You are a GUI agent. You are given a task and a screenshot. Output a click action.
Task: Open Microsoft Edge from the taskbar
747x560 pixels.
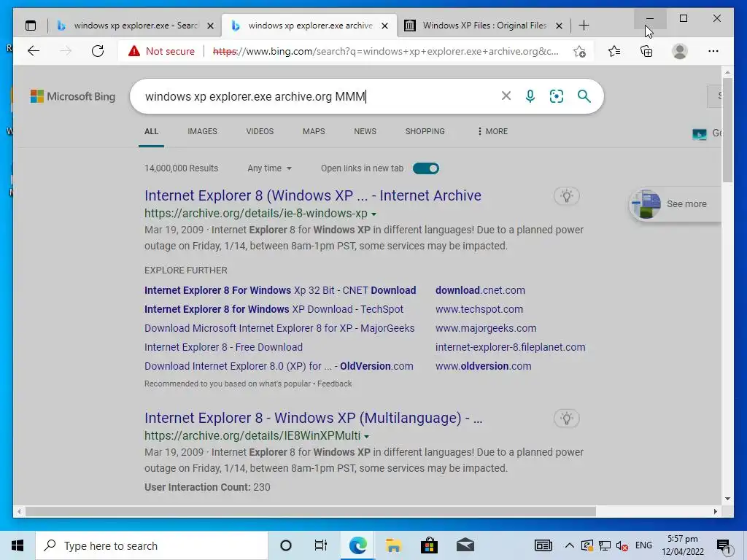357,545
